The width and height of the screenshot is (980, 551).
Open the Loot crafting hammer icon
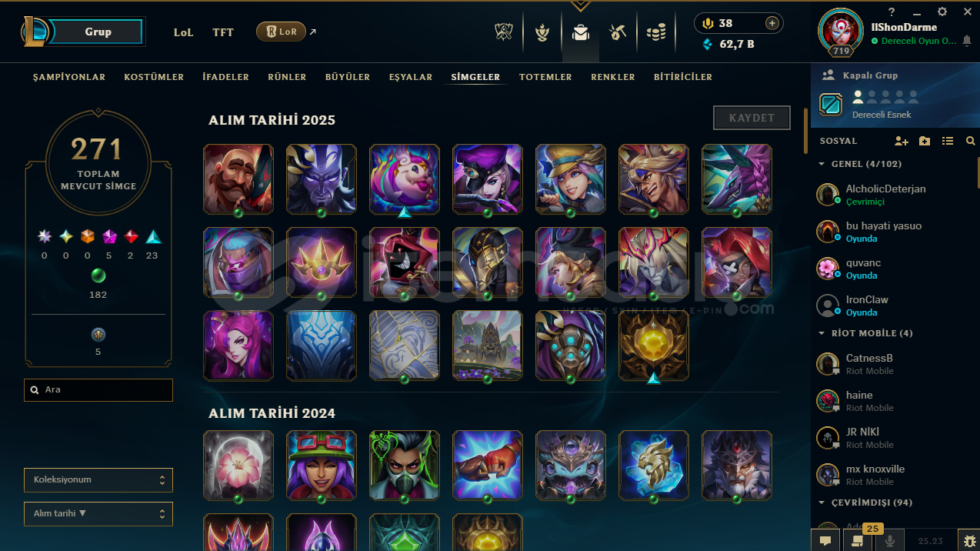(x=617, y=32)
